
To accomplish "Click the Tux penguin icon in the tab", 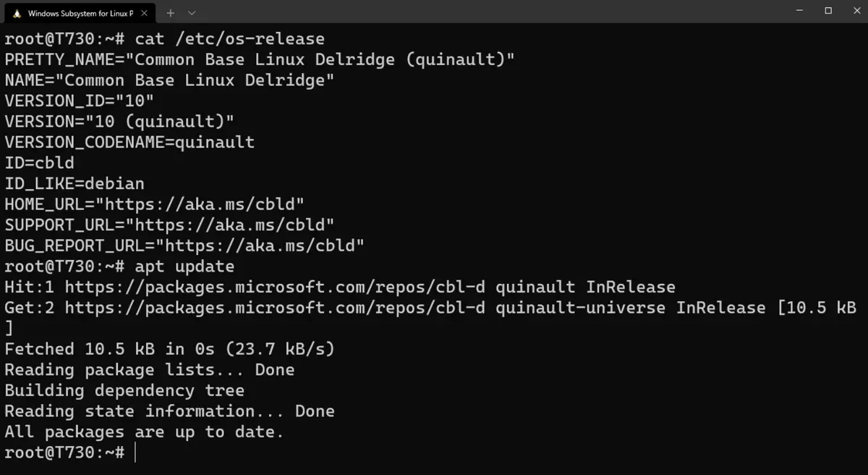I will [x=17, y=13].
